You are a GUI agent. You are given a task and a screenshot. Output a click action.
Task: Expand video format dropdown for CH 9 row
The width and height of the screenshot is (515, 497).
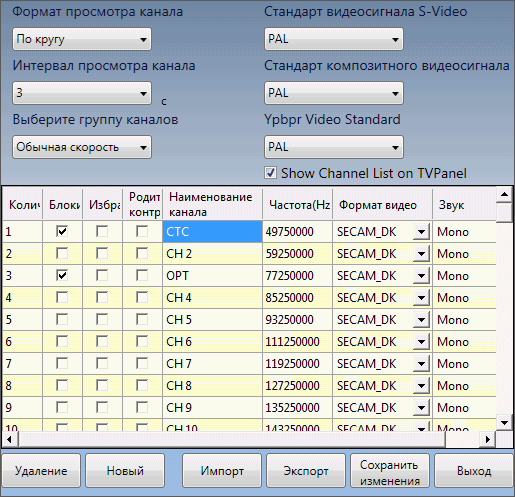coord(421,408)
